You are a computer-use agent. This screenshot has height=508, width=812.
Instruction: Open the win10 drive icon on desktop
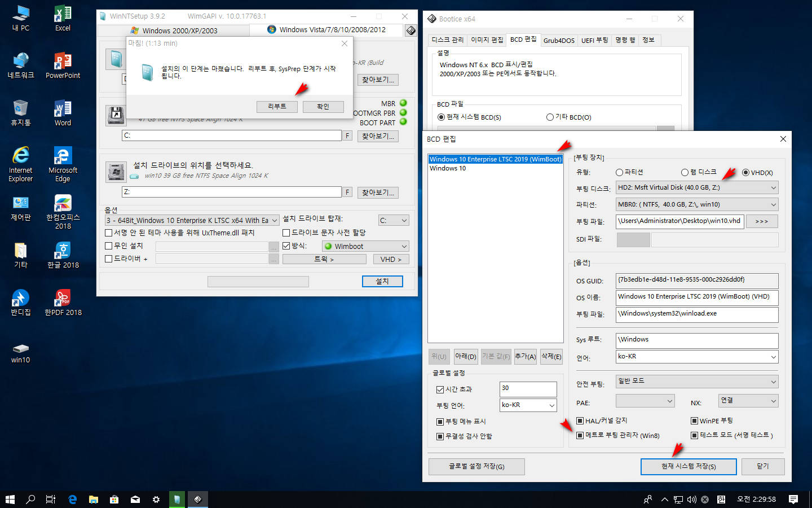tap(21, 353)
